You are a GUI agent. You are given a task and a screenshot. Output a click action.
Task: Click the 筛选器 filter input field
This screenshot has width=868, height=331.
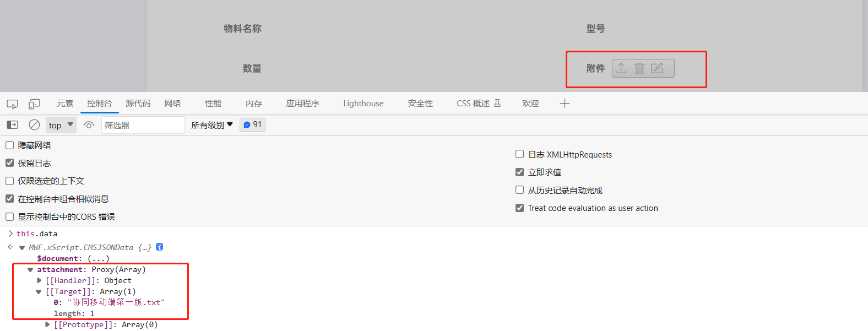[143, 125]
